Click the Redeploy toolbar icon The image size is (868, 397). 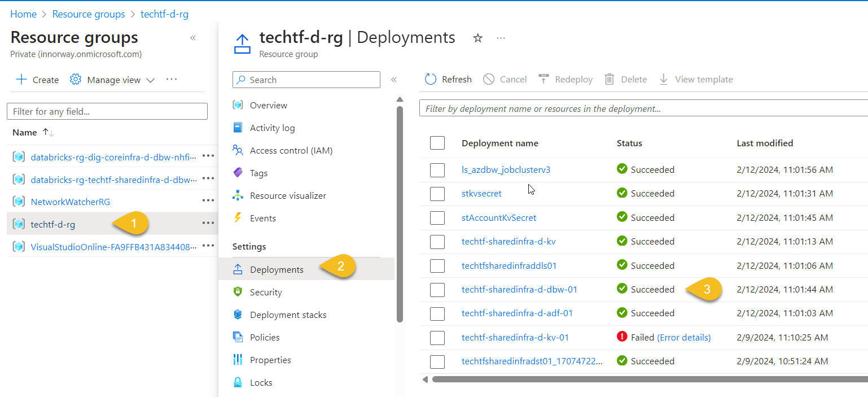pyautogui.click(x=543, y=79)
